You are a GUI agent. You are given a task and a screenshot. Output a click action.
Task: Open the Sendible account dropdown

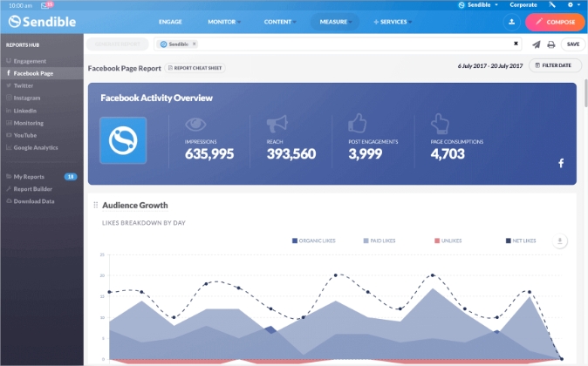[x=478, y=5]
